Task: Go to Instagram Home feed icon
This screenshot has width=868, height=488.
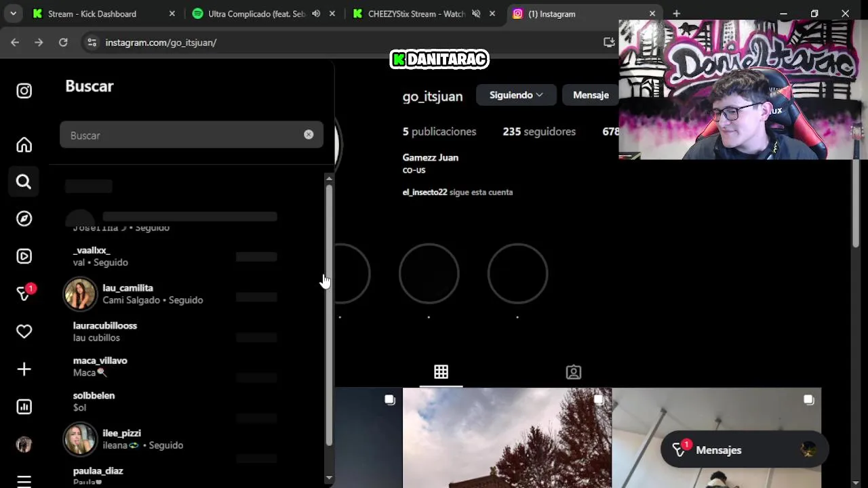Action: pyautogui.click(x=24, y=144)
